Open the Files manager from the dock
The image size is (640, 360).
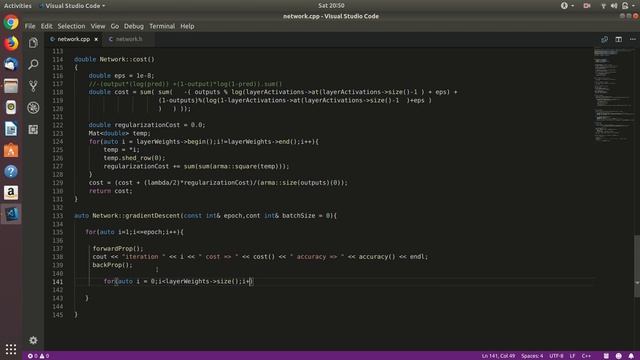11,86
